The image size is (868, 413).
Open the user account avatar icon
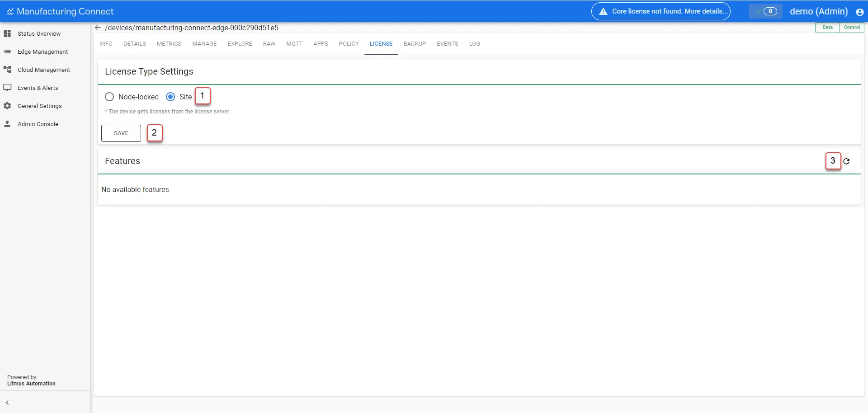pos(859,12)
